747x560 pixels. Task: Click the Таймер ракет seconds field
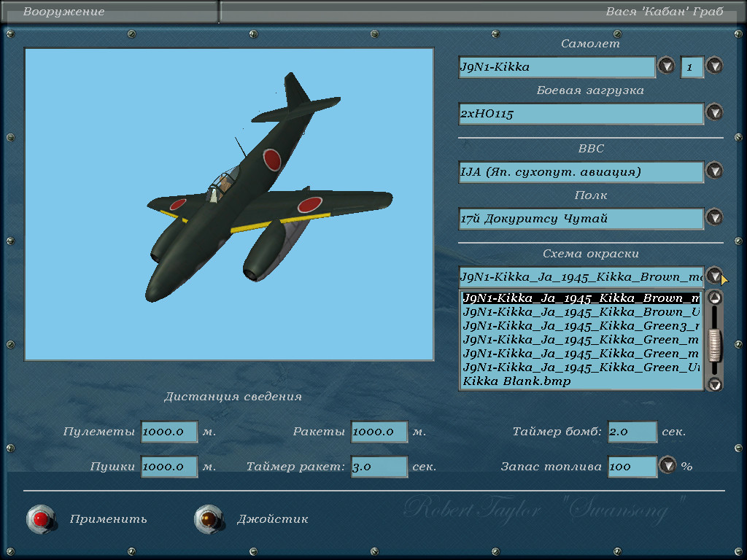click(379, 467)
